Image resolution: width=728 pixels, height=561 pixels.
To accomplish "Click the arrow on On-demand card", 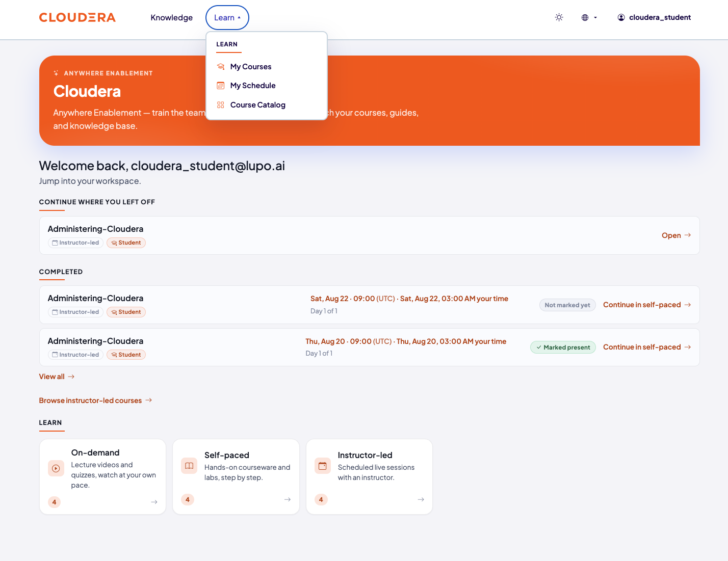I will coord(154,502).
